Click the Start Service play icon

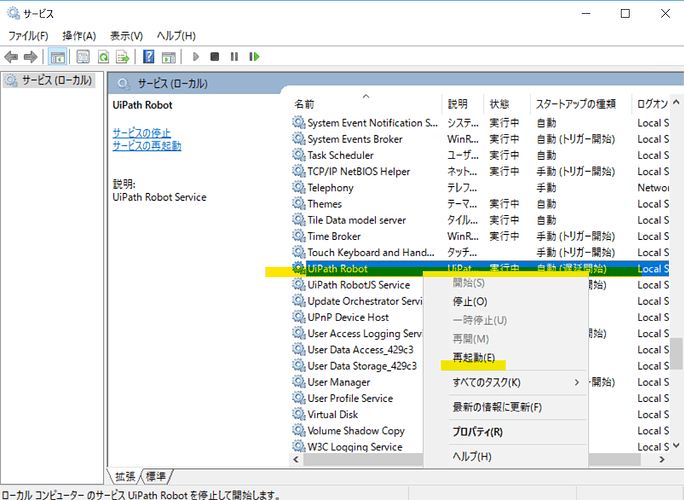pos(196,57)
